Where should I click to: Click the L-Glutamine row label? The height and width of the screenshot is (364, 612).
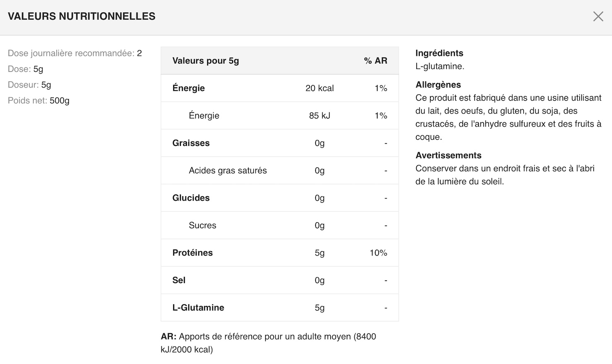pos(198,308)
